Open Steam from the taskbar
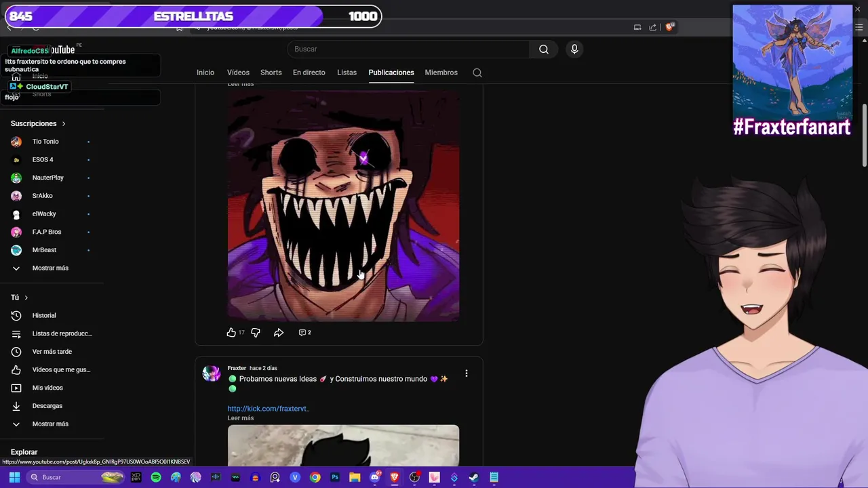This screenshot has width=868, height=488. point(474,477)
